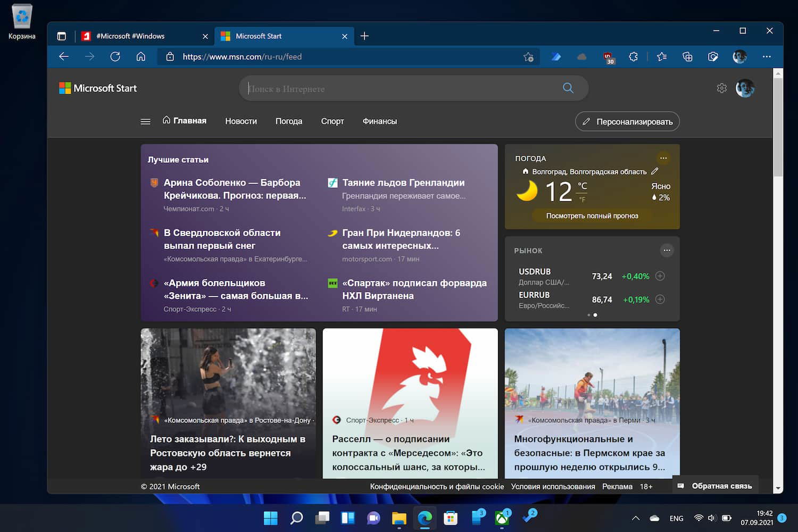
Task: Add EURRUB to the watchlist
Action: point(660,300)
